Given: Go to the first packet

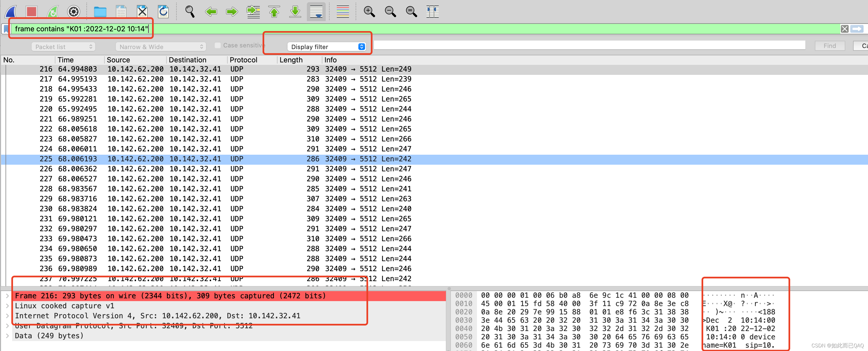Looking at the screenshot, I should coord(274,11).
